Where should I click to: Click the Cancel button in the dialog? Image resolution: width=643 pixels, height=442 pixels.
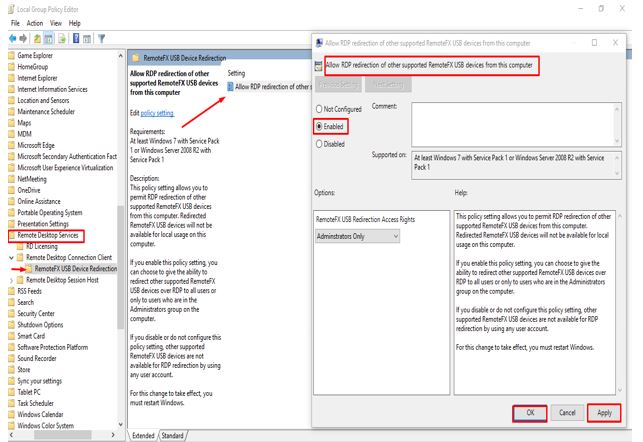[567, 413]
